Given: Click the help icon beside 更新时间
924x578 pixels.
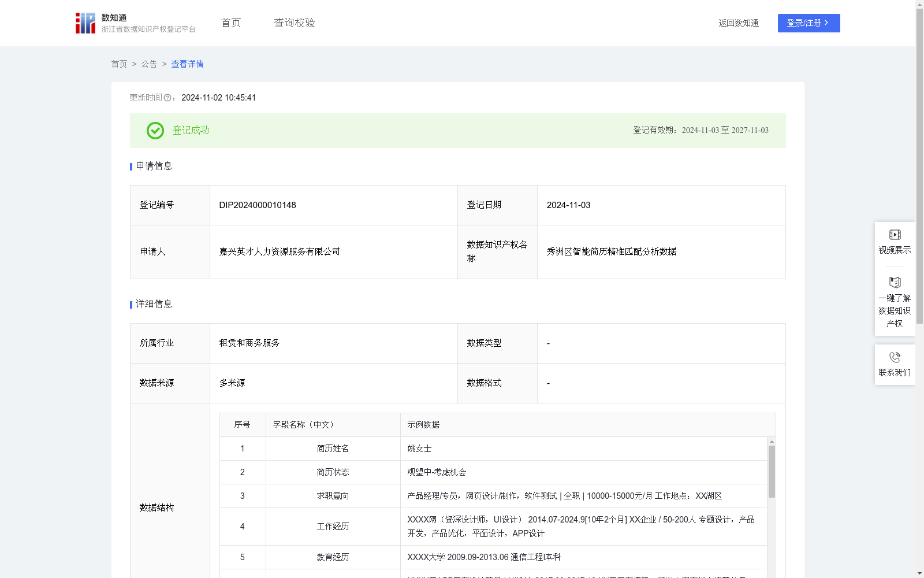Looking at the screenshot, I should tap(167, 98).
